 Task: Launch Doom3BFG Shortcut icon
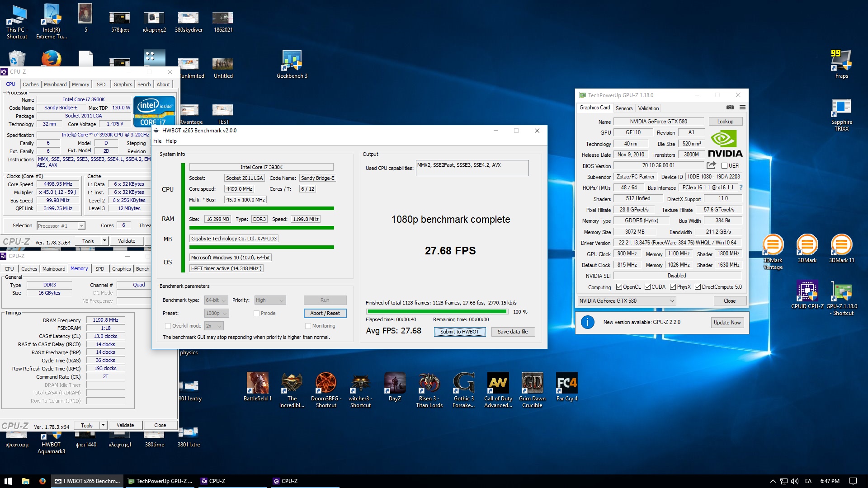[326, 389]
